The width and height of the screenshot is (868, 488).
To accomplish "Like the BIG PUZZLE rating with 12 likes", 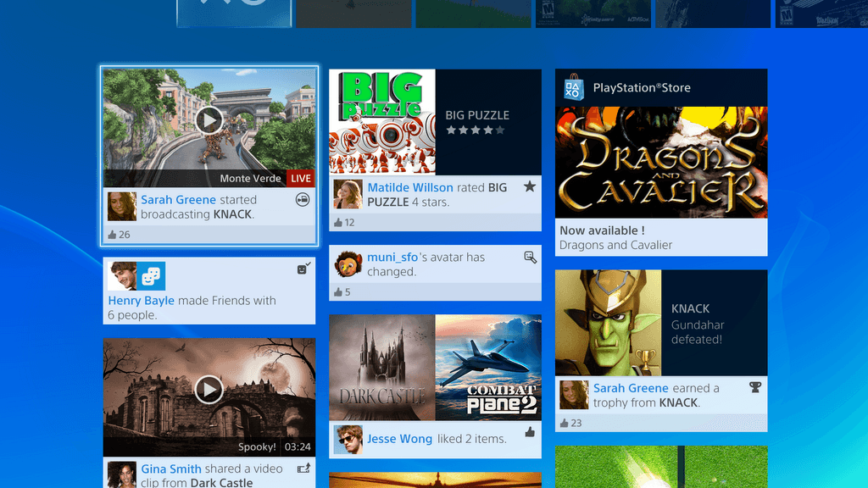I will click(x=338, y=223).
